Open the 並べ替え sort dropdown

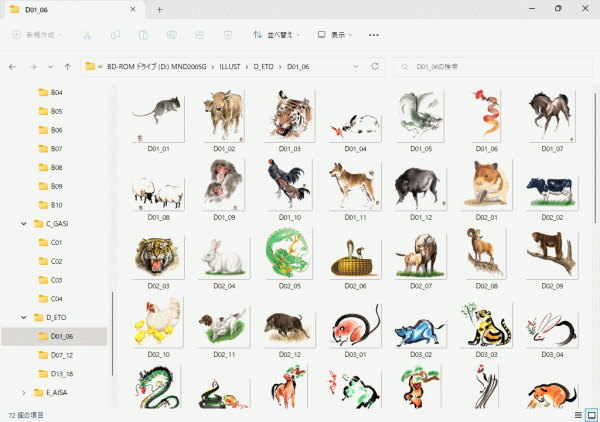pos(277,35)
